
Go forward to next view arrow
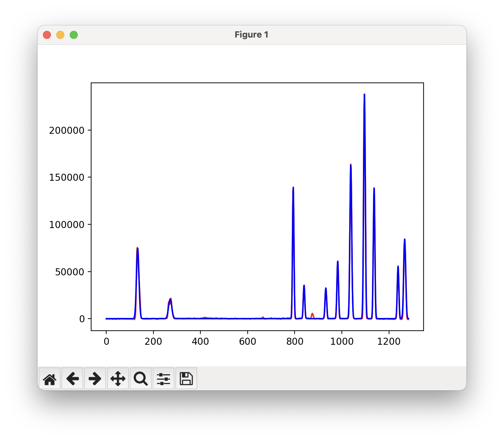(x=95, y=379)
